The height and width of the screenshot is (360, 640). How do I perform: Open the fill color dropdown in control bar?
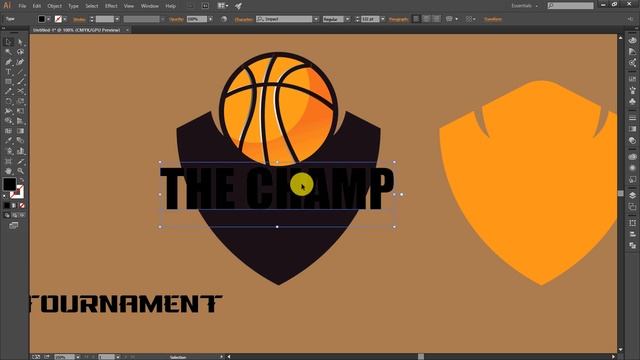pos(49,19)
